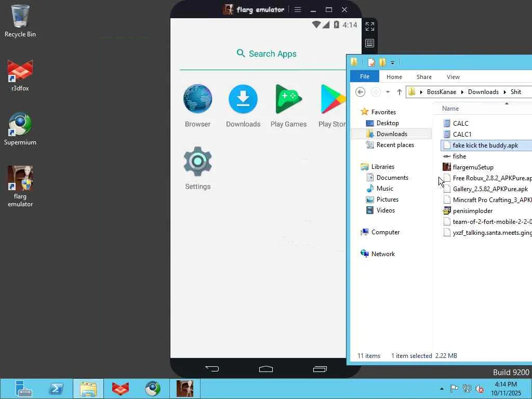532x399 pixels.
Task: Open flarg emulator desktop shortcut
Action: [x=20, y=187]
